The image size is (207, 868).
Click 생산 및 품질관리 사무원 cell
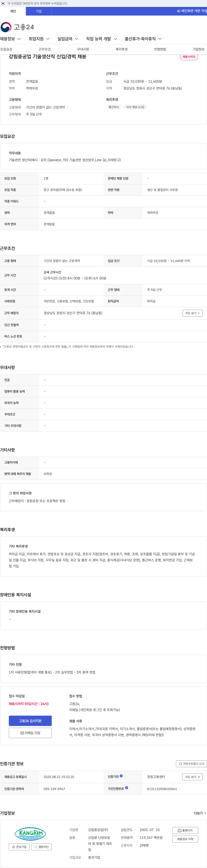pos(162,190)
